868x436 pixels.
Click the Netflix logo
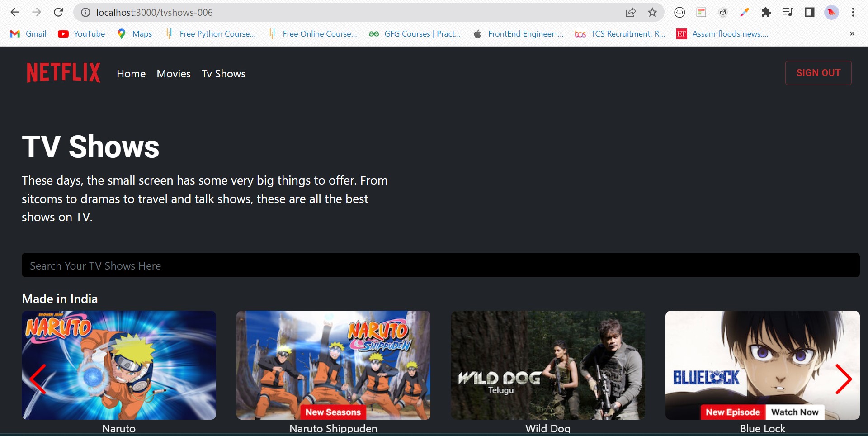63,72
